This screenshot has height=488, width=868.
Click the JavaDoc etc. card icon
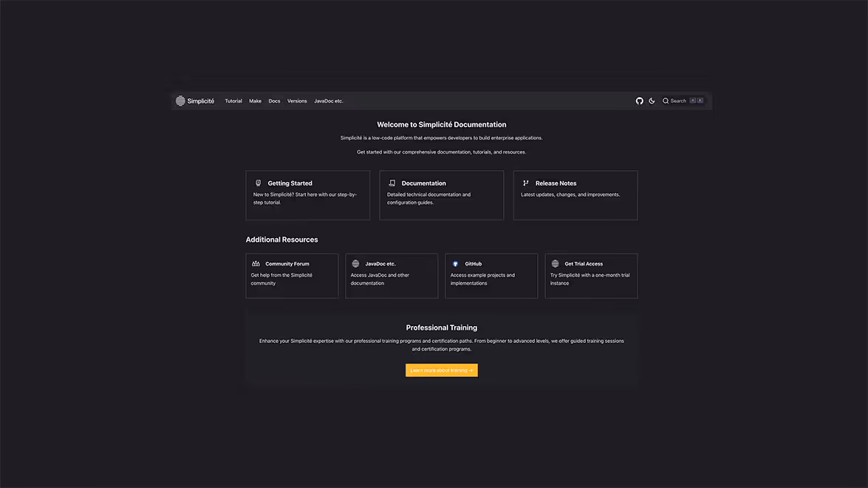[x=356, y=264]
